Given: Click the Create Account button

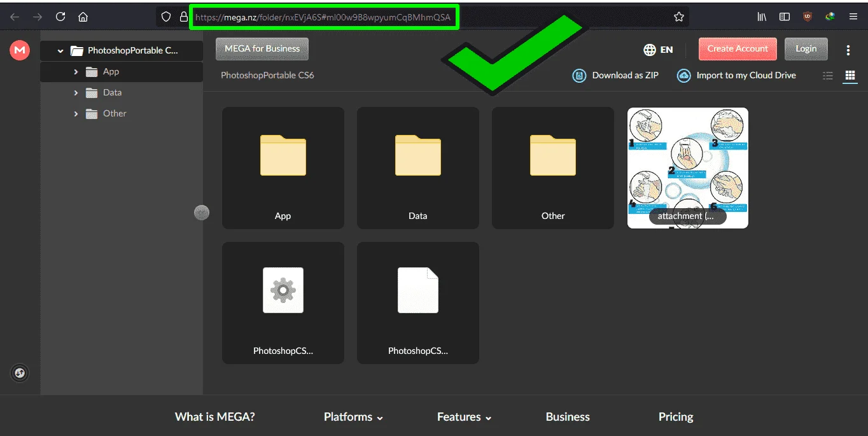Looking at the screenshot, I should [x=738, y=48].
